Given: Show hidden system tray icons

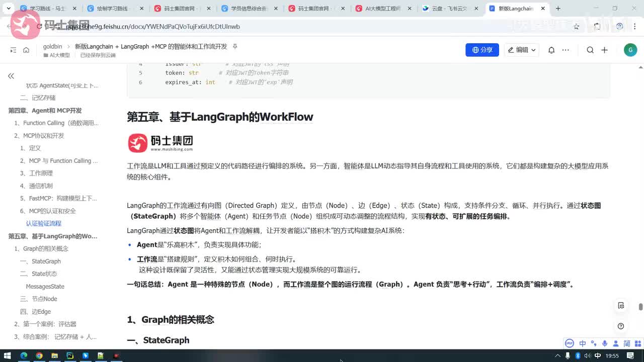Looking at the screenshot, I should [559, 356].
